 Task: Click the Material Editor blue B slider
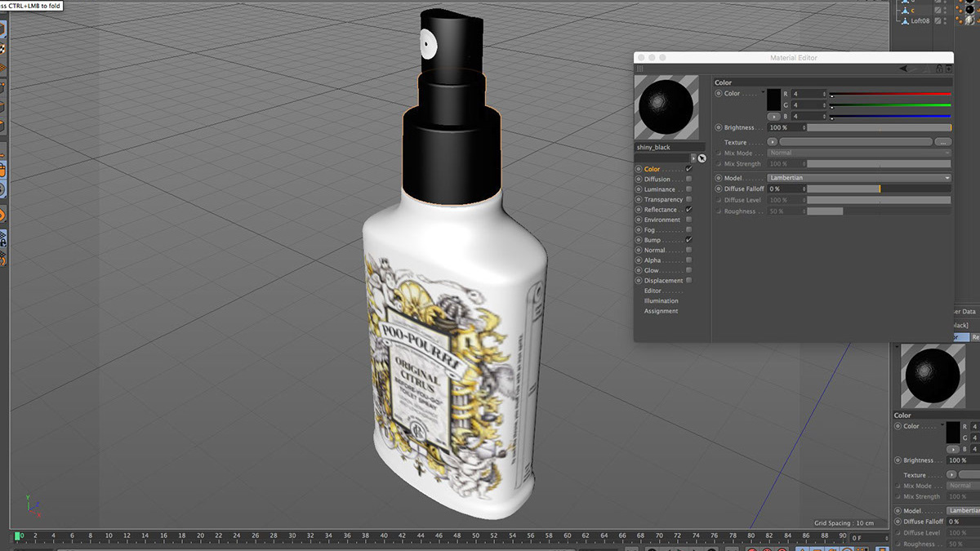(890, 117)
